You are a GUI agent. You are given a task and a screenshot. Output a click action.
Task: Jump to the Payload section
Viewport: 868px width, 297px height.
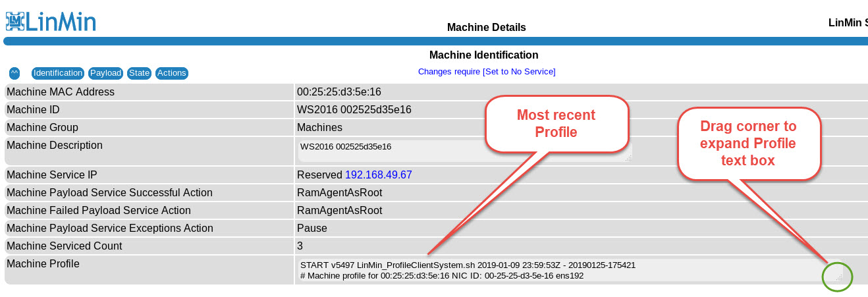[x=105, y=73]
